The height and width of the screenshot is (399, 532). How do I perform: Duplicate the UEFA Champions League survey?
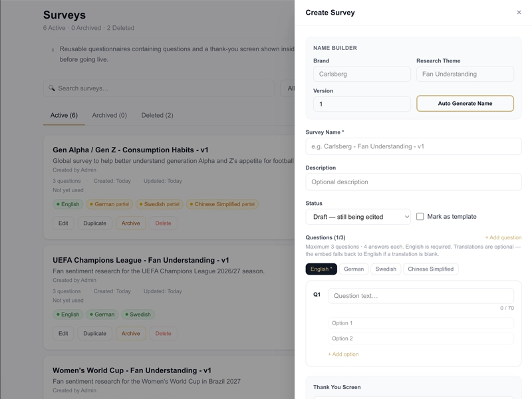tap(94, 334)
